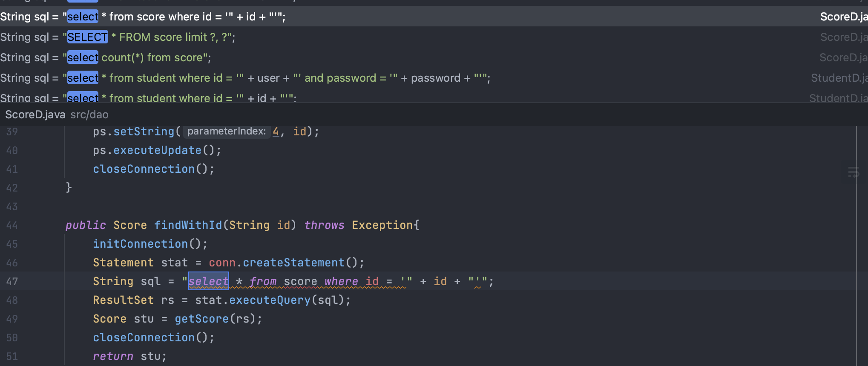Click the createStatement call on line 46
The width and height of the screenshot is (868, 366).
point(293,263)
